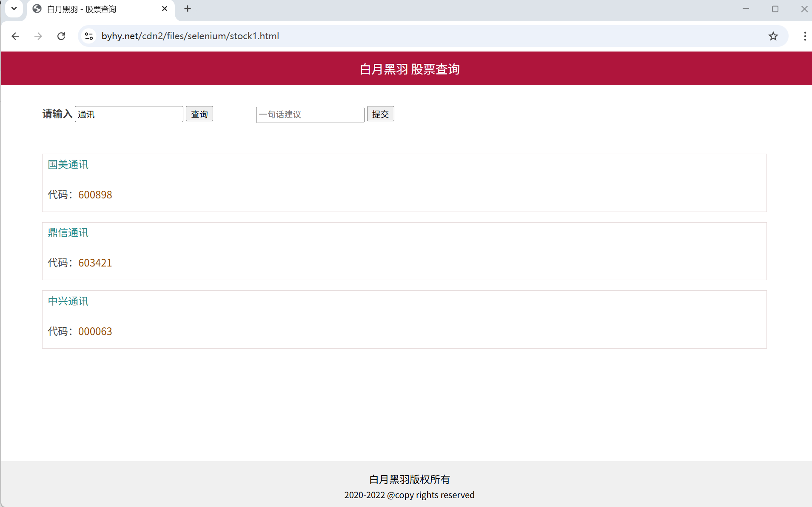Click the stock code 600898
812x507 pixels.
pos(95,195)
